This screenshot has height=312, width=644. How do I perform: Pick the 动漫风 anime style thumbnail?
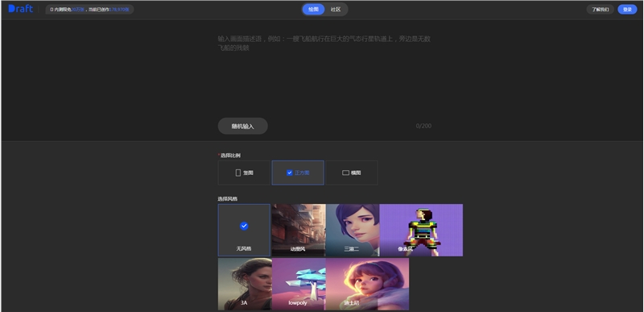tap(299, 231)
